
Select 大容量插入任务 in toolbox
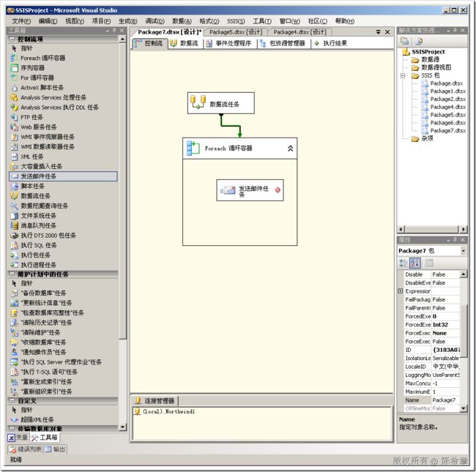tap(63, 166)
